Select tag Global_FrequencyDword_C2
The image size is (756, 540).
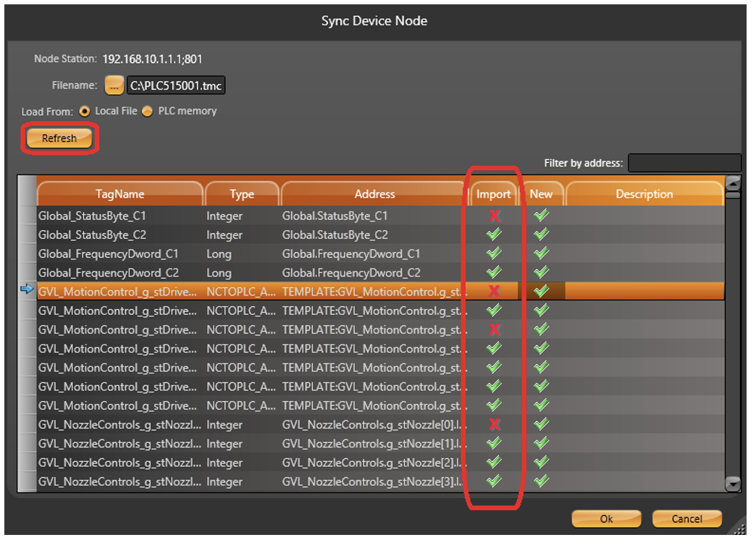click(x=109, y=273)
